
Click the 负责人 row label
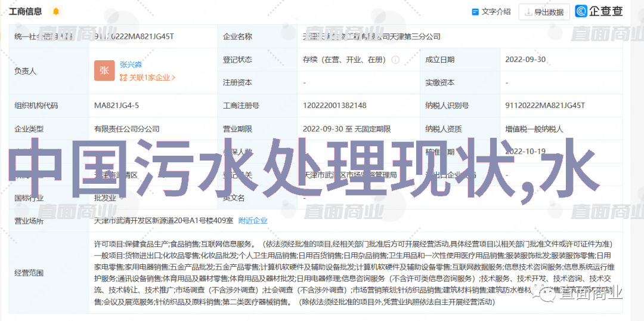pos(25,71)
